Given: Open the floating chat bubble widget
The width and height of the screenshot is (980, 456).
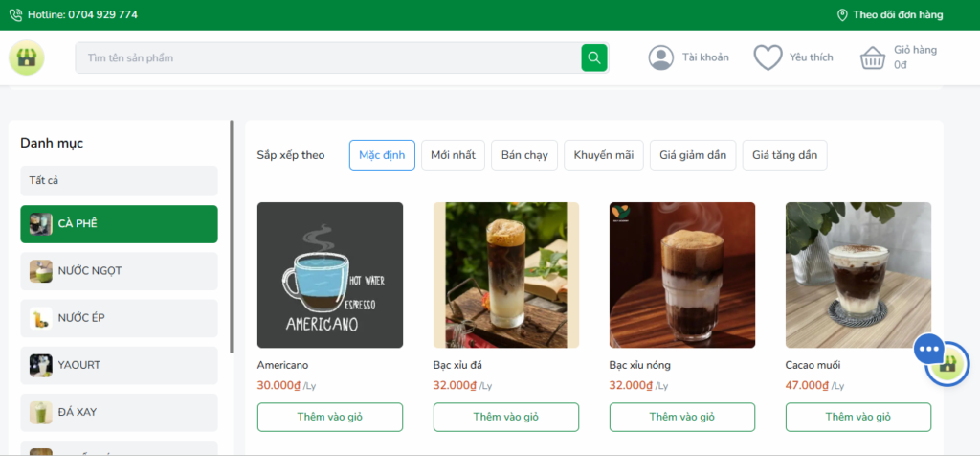Looking at the screenshot, I should pos(930,350).
